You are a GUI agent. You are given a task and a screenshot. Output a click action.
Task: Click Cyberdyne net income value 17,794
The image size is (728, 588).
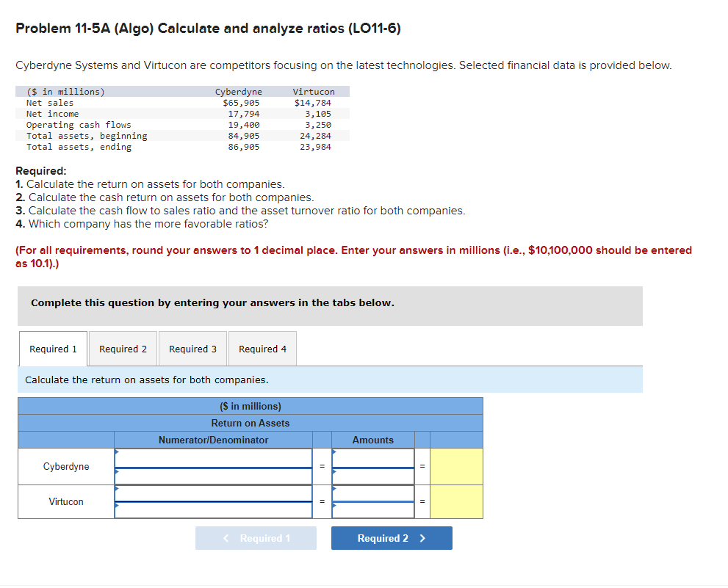pos(244,114)
